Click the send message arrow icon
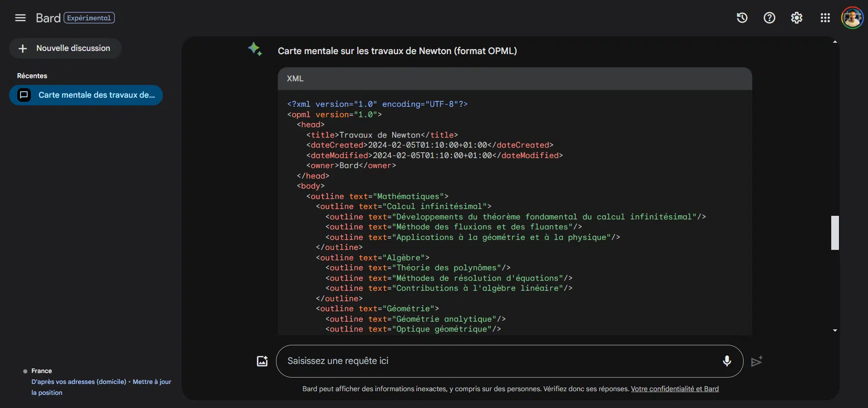 [x=756, y=361]
